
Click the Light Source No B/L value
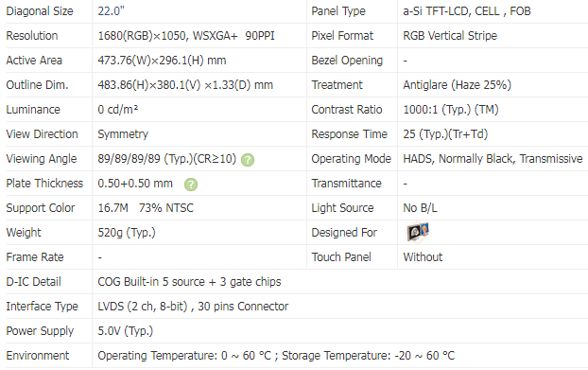pos(420,208)
